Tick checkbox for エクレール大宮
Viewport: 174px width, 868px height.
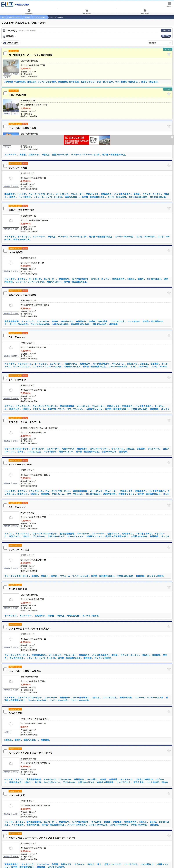tap(5, 793)
